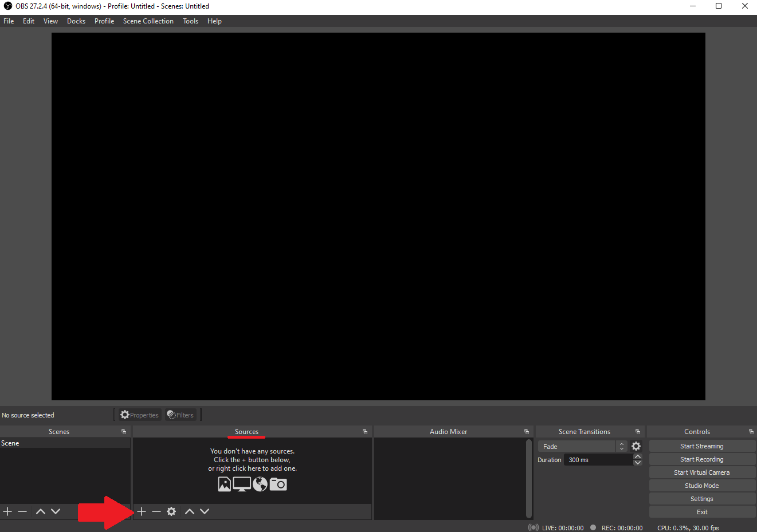Click the No source selected label

[28, 415]
